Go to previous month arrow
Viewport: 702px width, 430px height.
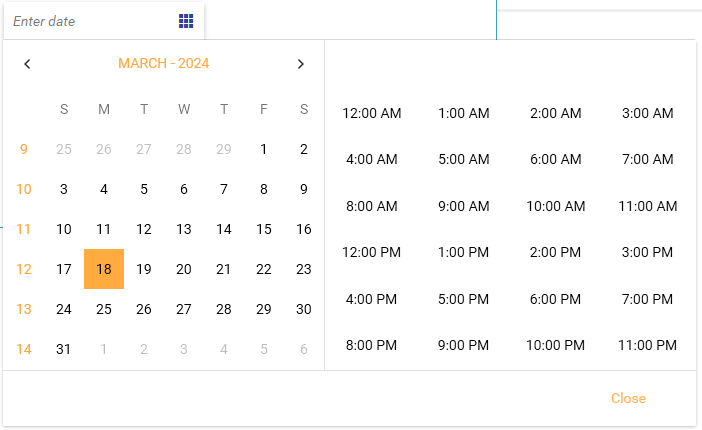pos(27,64)
